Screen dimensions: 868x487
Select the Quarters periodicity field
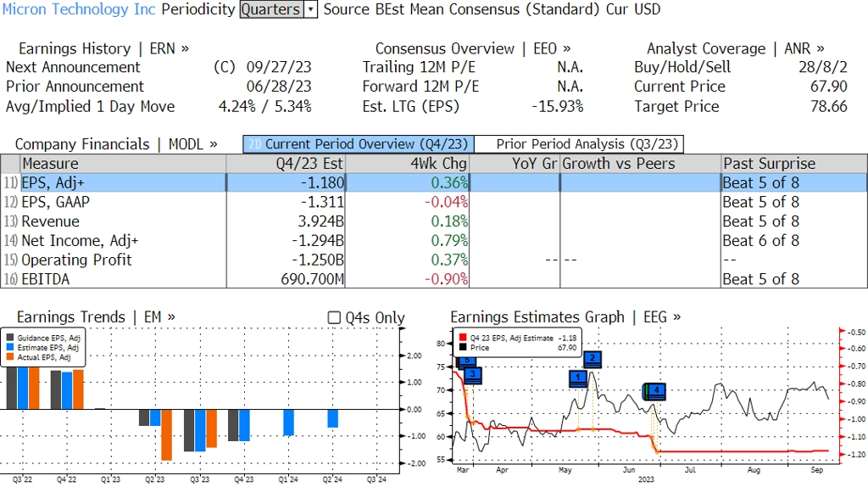click(272, 9)
